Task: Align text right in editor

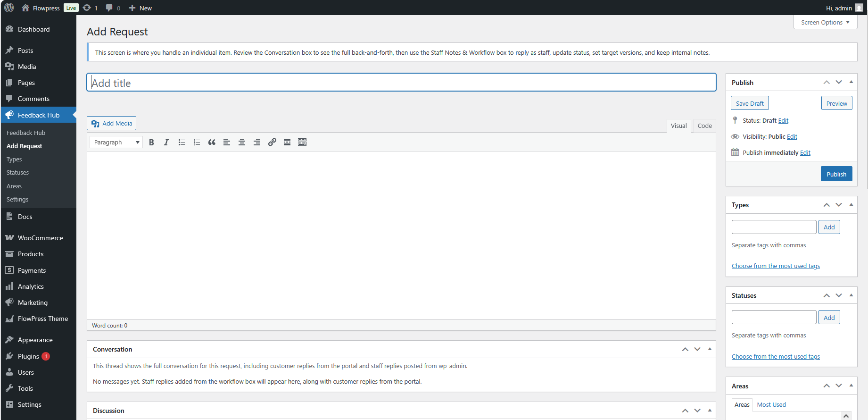Action: click(257, 142)
